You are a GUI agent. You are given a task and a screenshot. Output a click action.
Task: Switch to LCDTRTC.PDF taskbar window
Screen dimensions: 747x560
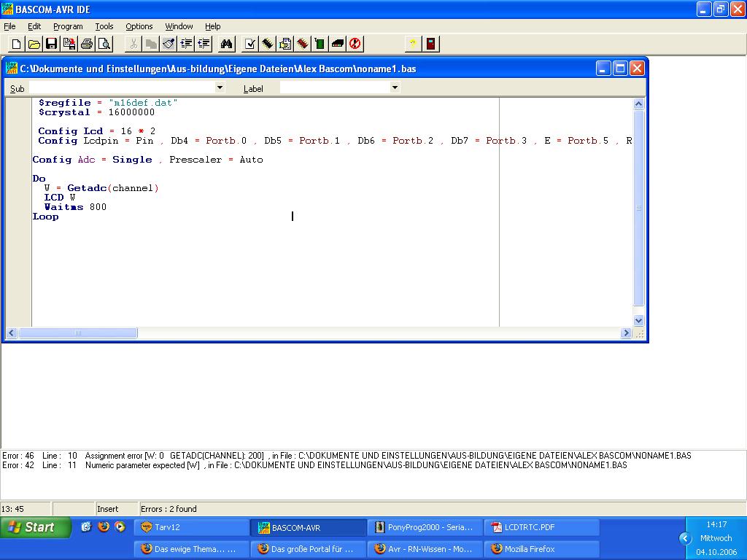(542, 527)
